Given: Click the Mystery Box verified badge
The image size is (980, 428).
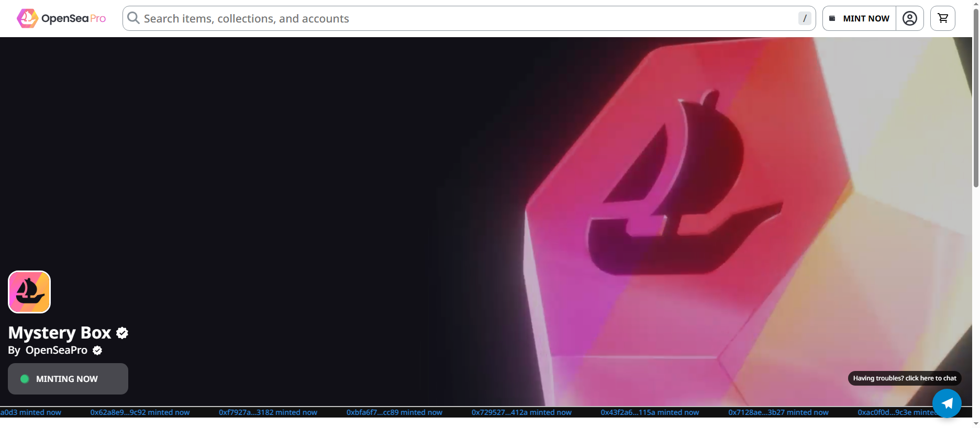Looking at the screenshot, I should tap(122, 333).
